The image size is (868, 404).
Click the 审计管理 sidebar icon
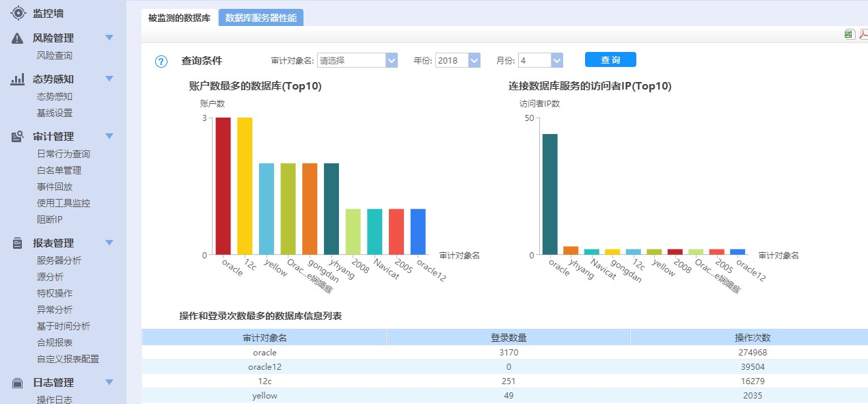[x=18, y=137]
